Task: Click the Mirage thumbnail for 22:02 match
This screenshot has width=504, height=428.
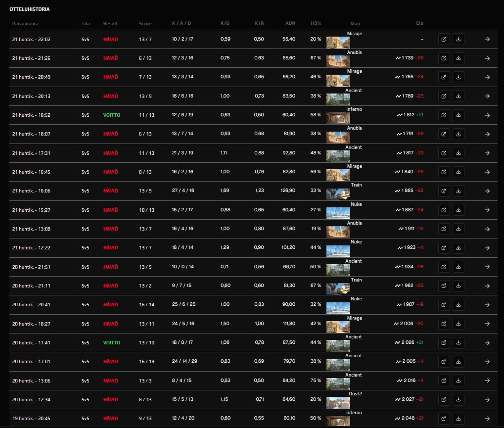Action: [x=338, y=43]
